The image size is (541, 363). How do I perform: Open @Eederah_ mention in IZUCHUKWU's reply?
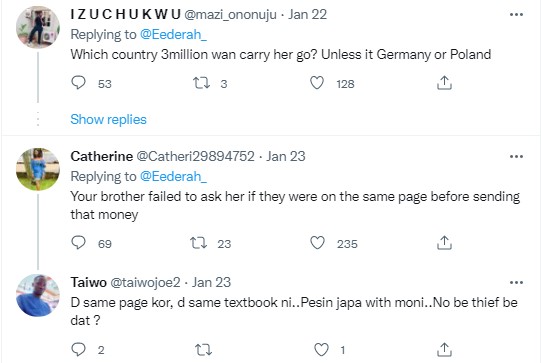(173, 35)
